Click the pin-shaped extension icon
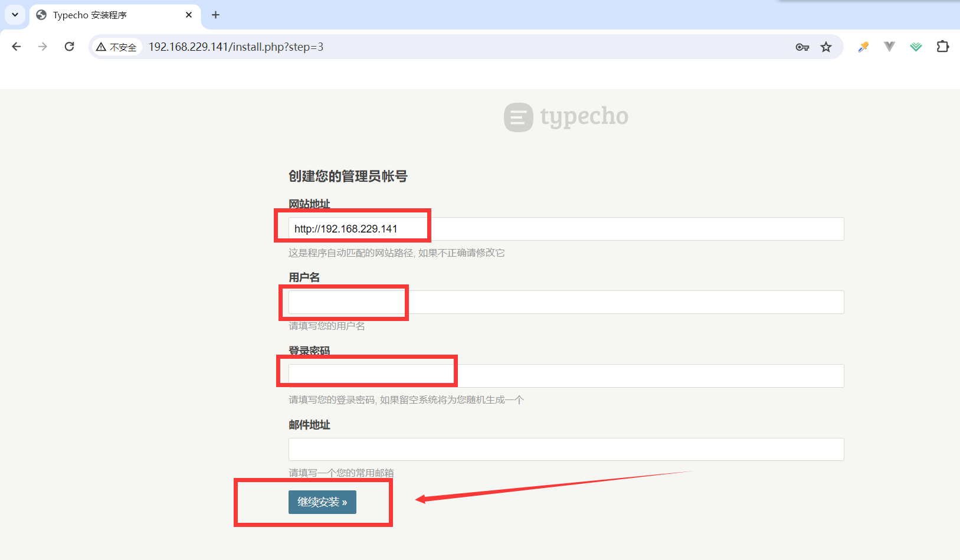This screenshot has height=560, width=960. [863, 47]
